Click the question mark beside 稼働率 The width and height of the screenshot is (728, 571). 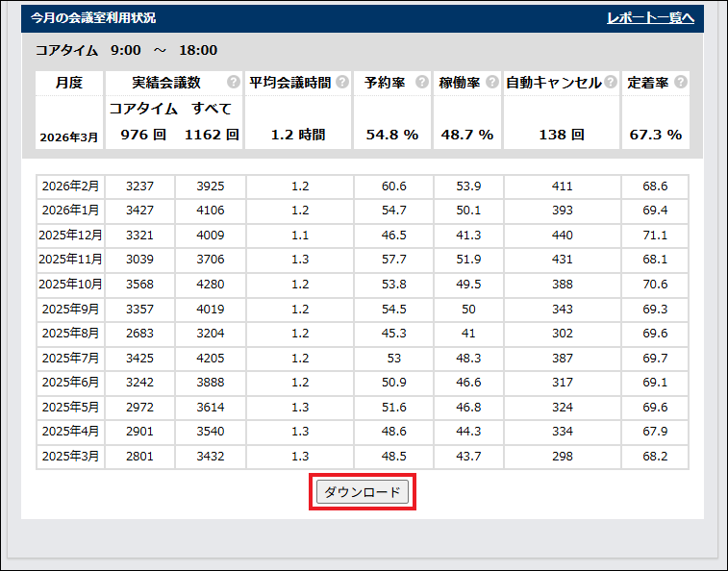coord(491,83)
